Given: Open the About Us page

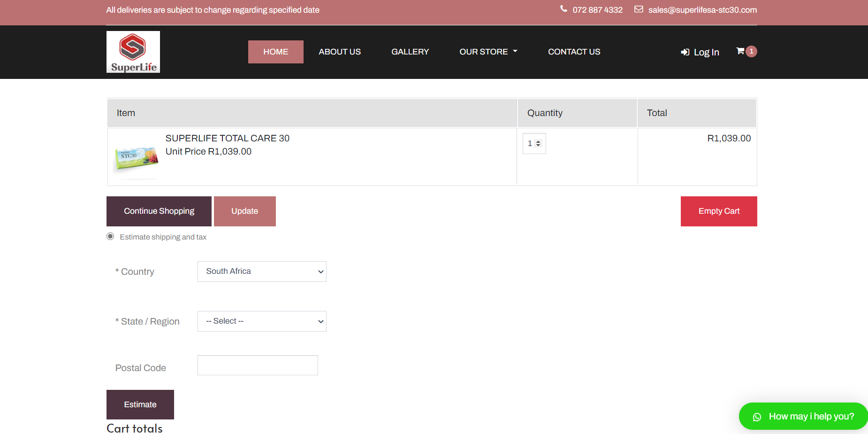Looking at the screenshot, I should (340, 52).
